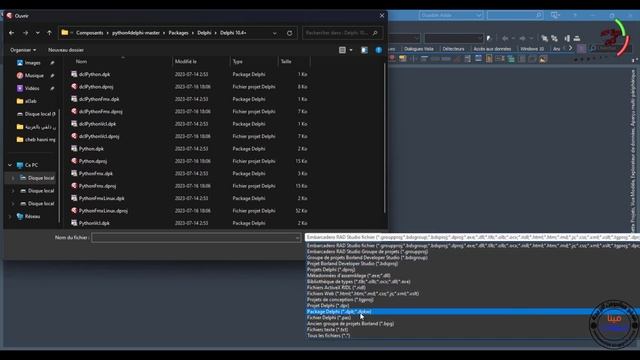Refresh the current folder listing
This screenshot has height=360, width=640.
tap(289, 33)
